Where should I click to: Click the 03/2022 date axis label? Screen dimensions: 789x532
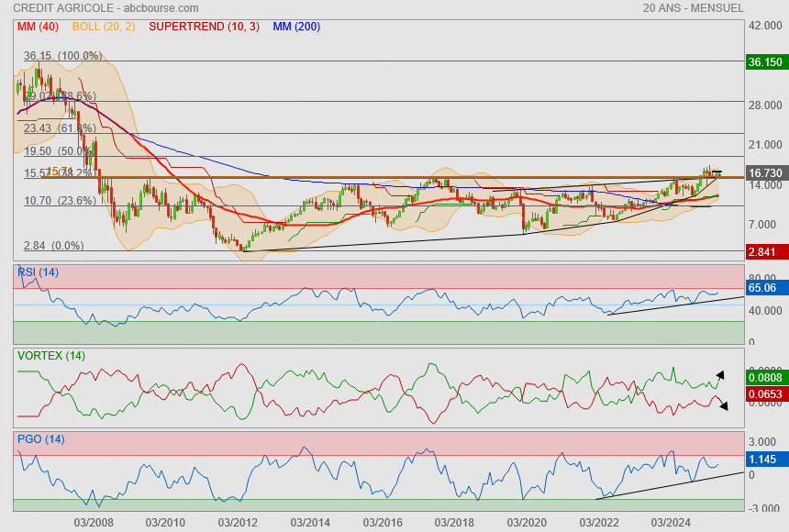599,523
